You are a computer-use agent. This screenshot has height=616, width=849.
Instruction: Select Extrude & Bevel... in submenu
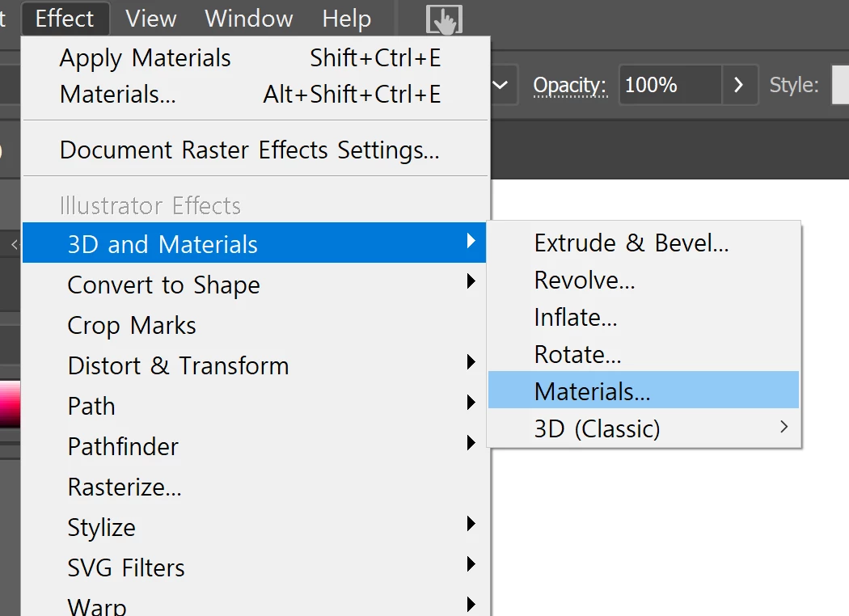pyautogui.click(x=644, y=243)
